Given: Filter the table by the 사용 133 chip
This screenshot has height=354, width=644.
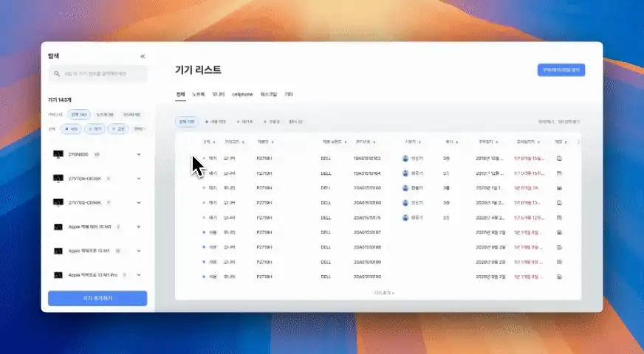Looking at the screenshot, I should tap(216, 122).
